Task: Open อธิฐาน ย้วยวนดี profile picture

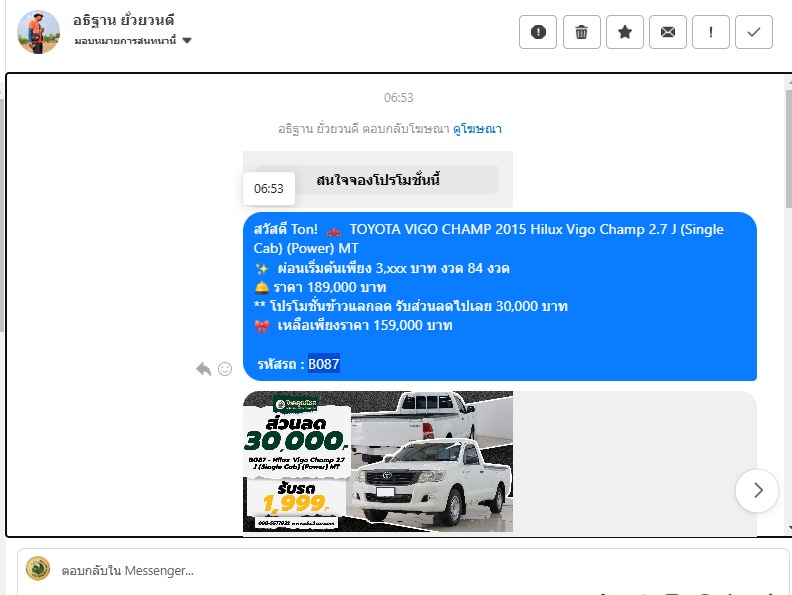Action: pos(38,32)
